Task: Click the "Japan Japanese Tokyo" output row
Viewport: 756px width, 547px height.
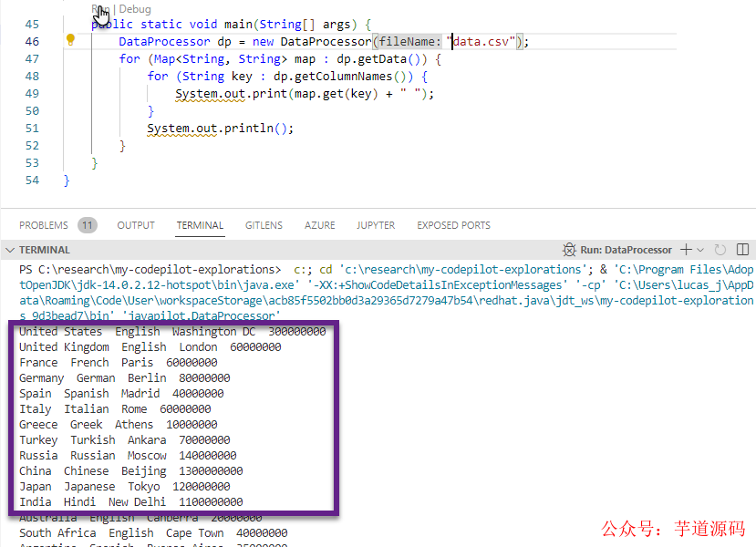Action: click(125, 487)
